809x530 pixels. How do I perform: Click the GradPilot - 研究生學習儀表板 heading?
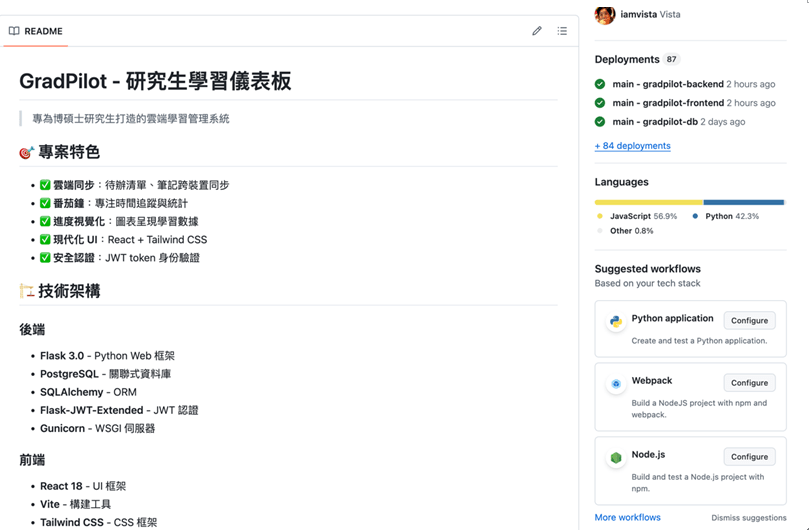coord(155,81)
